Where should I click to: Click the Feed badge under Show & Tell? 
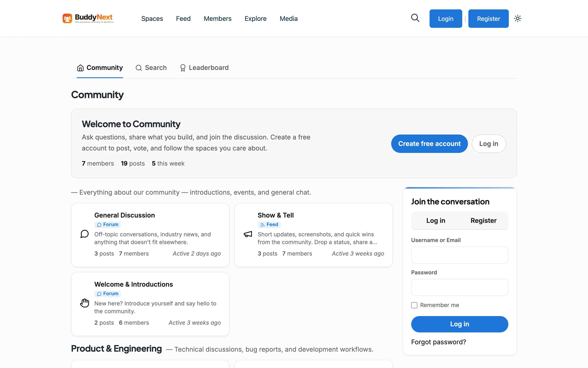click(269, 224)
